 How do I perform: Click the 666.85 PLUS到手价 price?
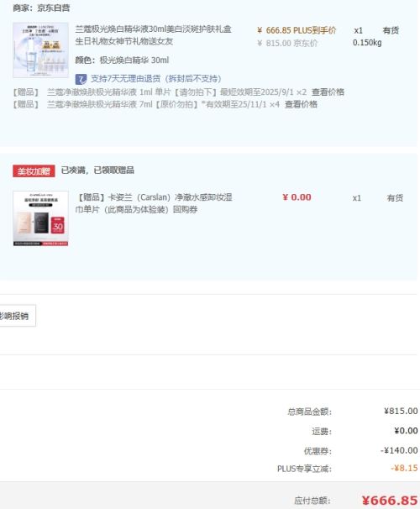pos(297,30)
